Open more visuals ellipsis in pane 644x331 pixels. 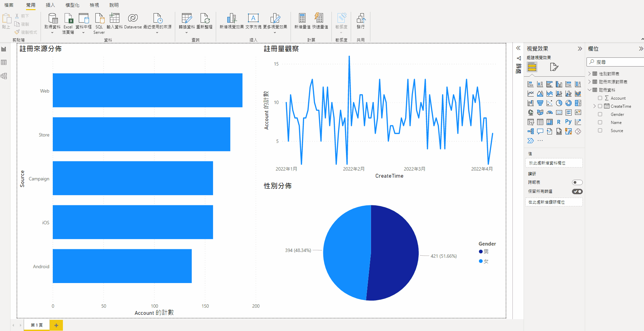coord(540,141)
